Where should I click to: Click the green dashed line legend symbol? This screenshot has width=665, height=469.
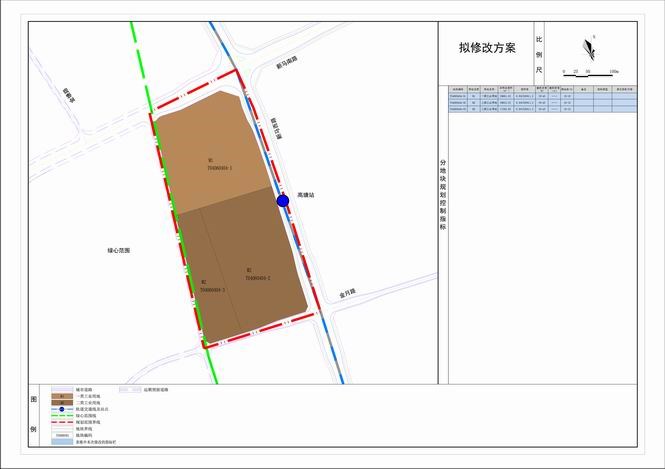click(x=61, y=415)
